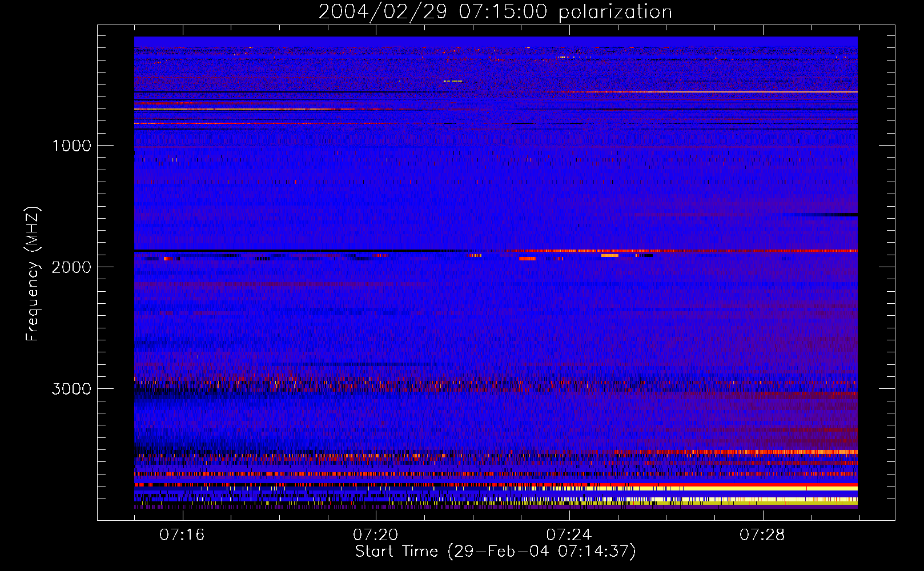Click the 3000 frequency tick label
Image resolution: width=924 pixels, height=571 pixels.
(71, 389)
